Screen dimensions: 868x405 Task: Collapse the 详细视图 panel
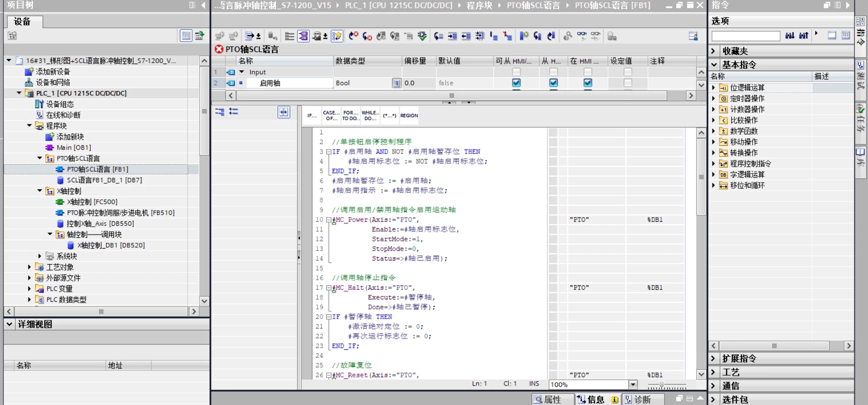(9, 324)
